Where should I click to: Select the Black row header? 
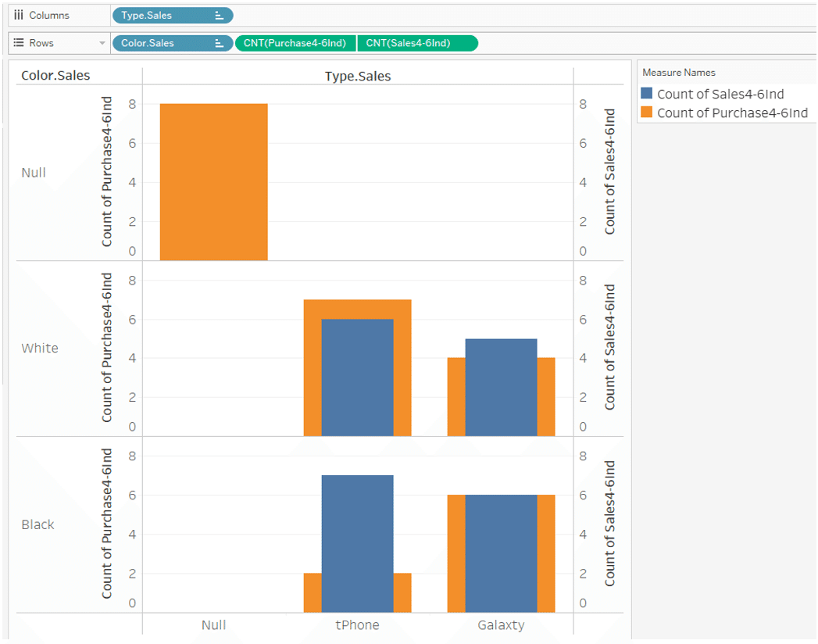[x=38, y=524]
